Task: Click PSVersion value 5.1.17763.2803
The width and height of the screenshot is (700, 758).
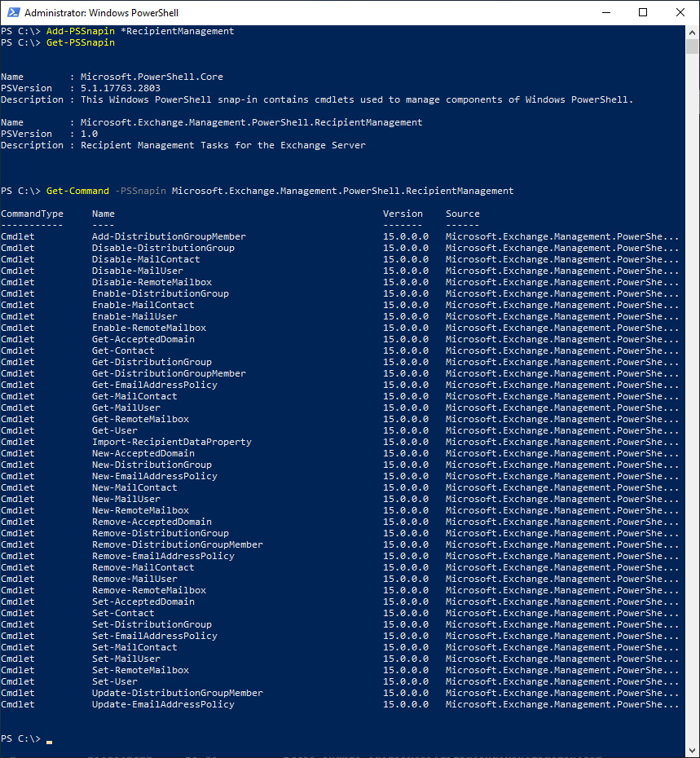Action: pyautogui.click(x=121, y=89)
